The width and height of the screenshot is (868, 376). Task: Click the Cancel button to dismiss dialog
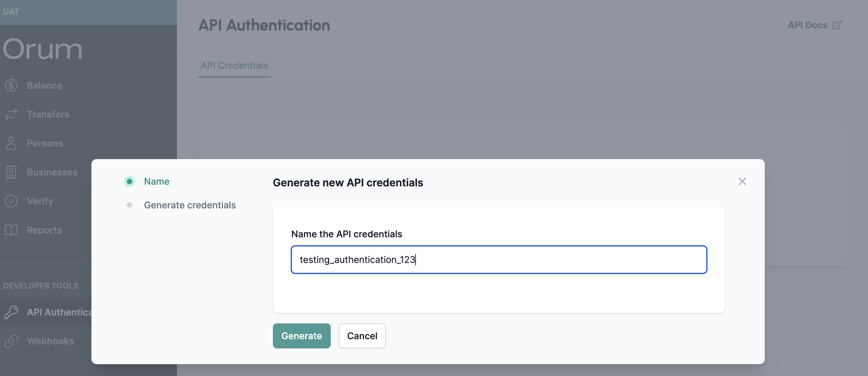click(362, 336)
